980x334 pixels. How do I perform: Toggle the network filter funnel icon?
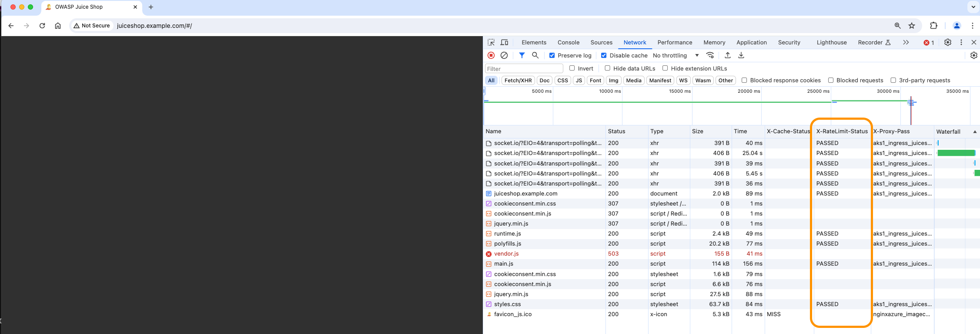coord(522,55)
